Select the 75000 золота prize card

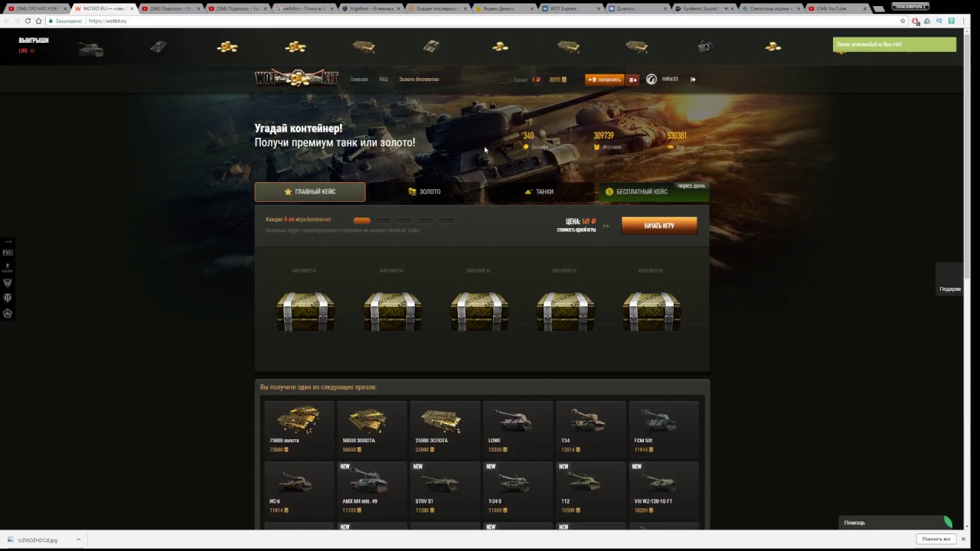click(299, 429)
